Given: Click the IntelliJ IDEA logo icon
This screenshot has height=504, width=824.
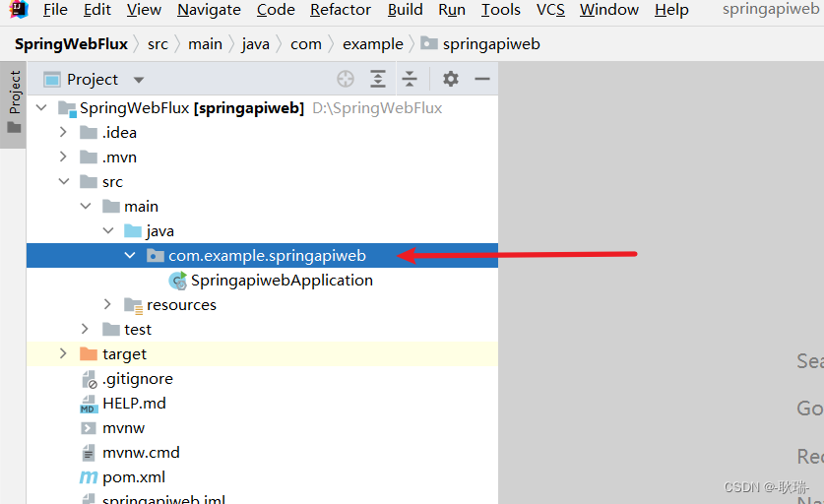Looking at the screenshot, I should (x=19, y=9).
